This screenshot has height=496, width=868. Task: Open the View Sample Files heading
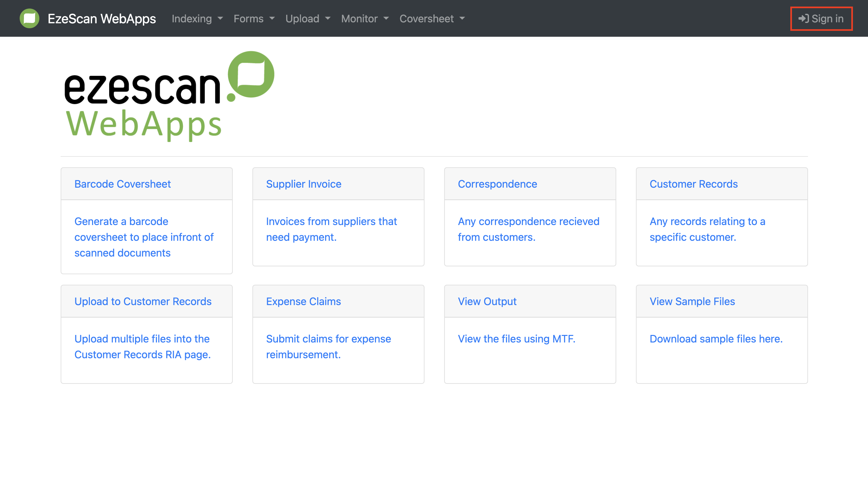pos(692,301)
